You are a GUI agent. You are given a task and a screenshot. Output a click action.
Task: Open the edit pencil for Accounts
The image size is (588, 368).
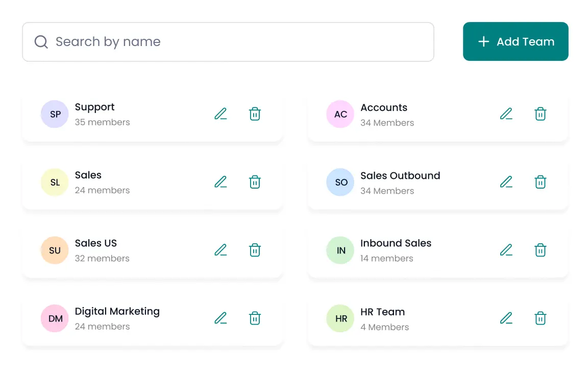coord(506,114)
